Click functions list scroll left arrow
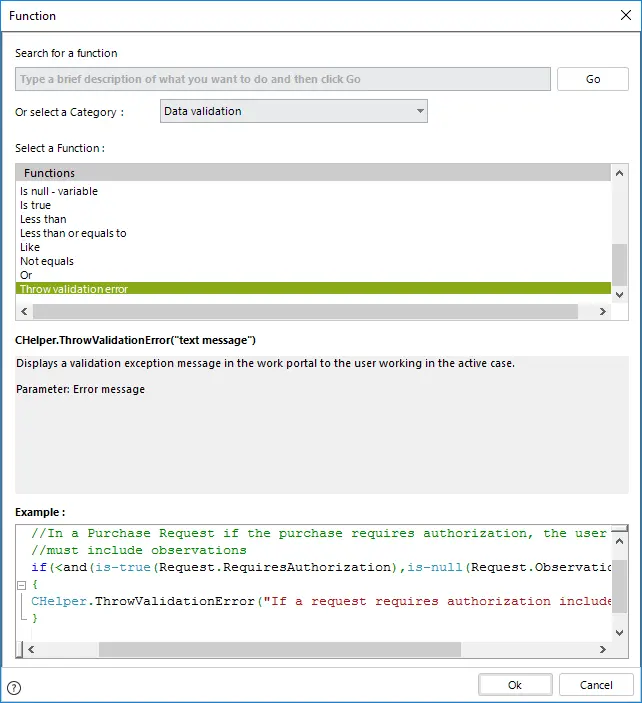Image resolution: width=642 pixels, height=703 pixels. tap(24, 311)
